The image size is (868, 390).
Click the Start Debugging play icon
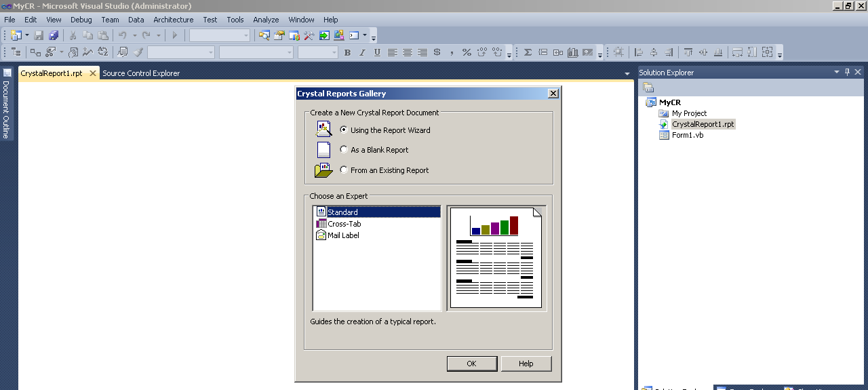(174, 35)
